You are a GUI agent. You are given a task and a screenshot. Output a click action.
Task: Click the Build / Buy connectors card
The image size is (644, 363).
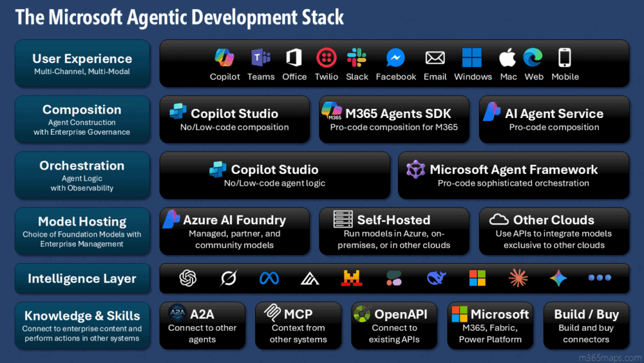[x=586, y=326]
